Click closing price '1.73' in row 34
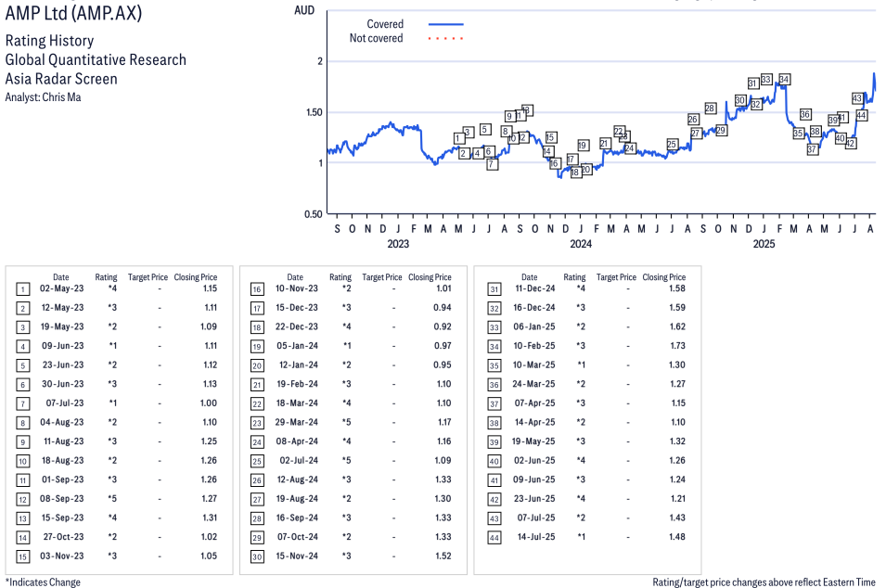This screenshot has height=588, width=886. [677, 346]
